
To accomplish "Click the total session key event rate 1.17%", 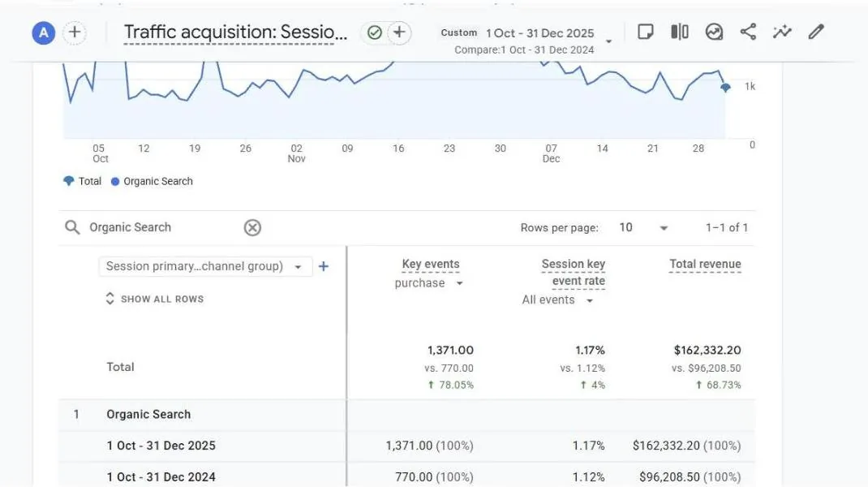I will (x=590, y=350).
